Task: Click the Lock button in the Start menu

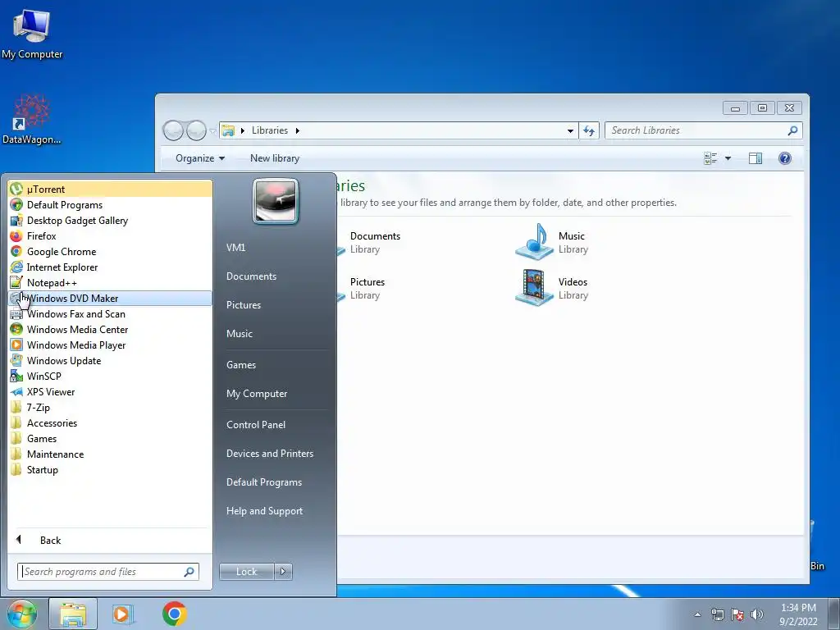Action: tap(246, 572)
